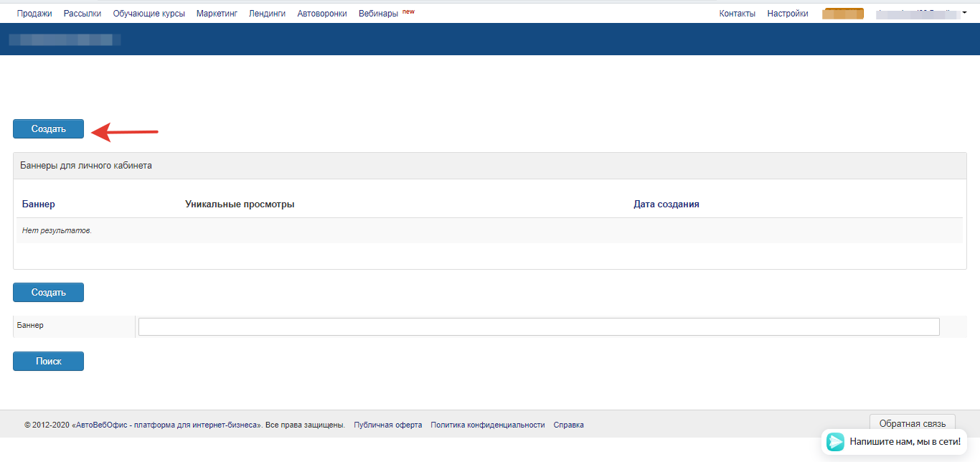This screenshot has width=980, height=462.
Task: Select the Маркетинг menu item
Action: (x=217, y=14)
